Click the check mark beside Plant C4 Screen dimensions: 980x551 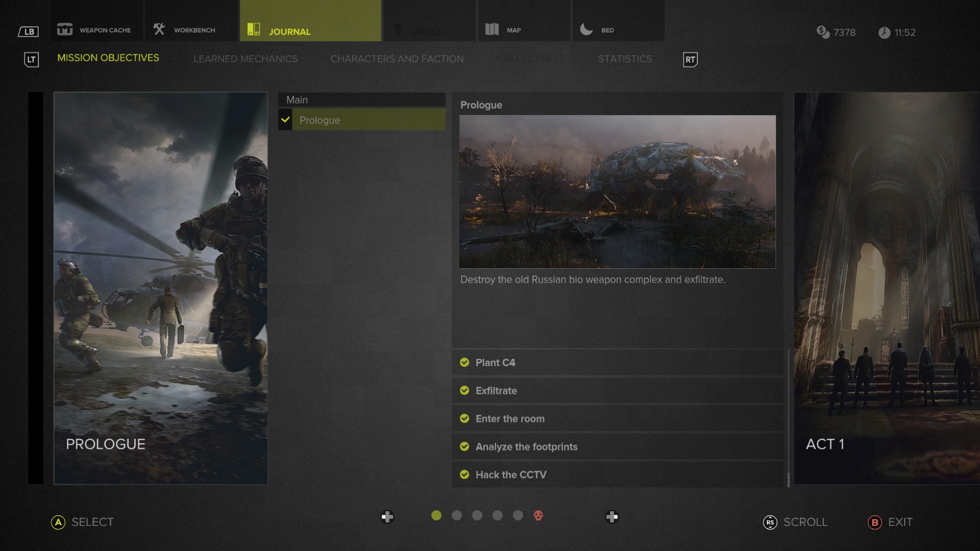464,362
